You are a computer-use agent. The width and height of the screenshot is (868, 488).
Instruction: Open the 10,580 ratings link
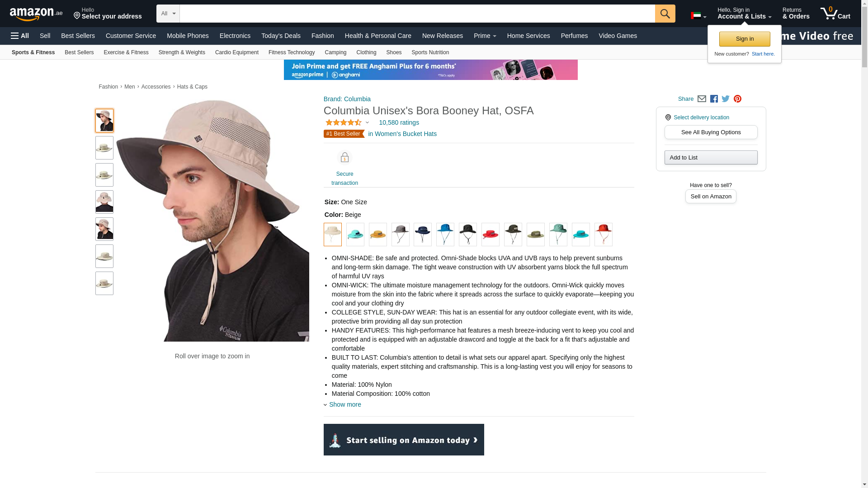(399, 122)
